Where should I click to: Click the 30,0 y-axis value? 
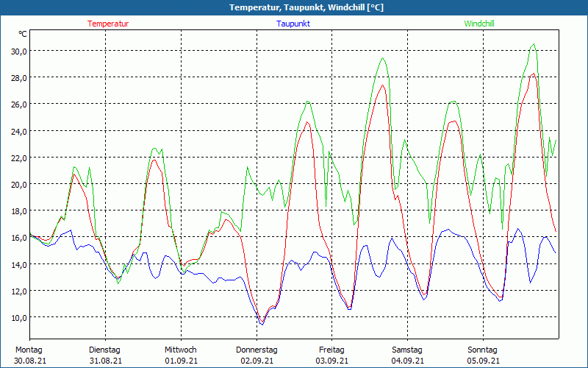18,51
